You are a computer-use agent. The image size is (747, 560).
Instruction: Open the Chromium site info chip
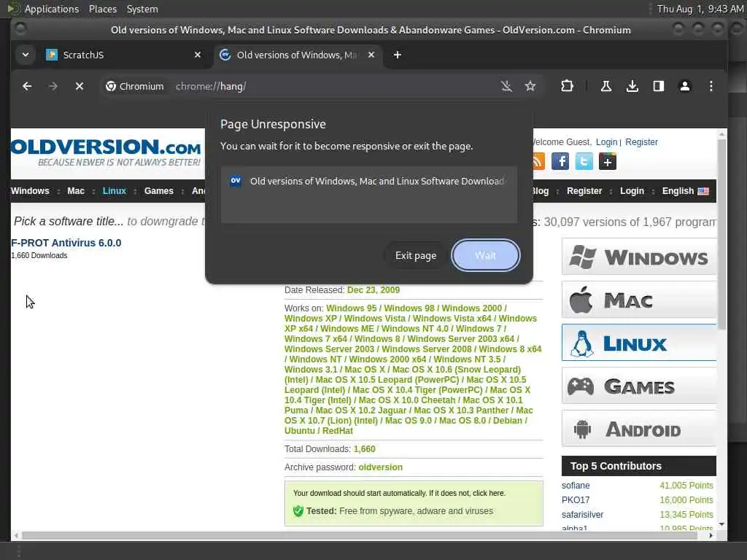click(135, 86)
